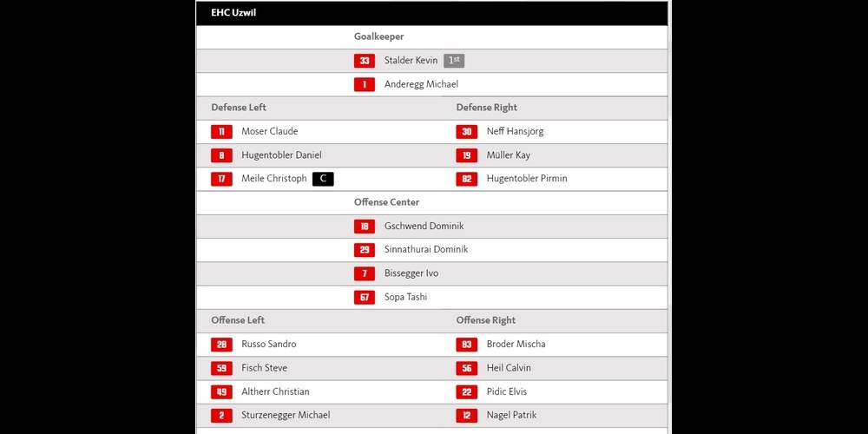Click jersey number 33 badge
This screenshot has width=868, height=434.
click(x=364, y=61)
